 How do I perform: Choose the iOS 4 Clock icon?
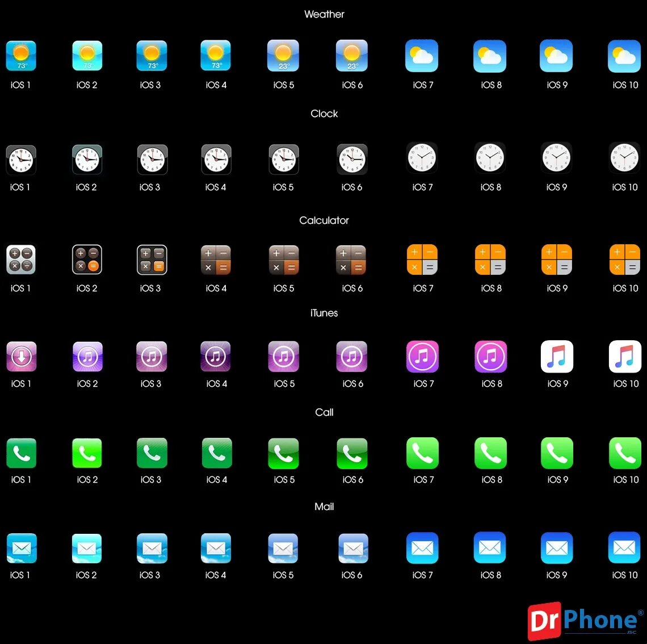point(216,160)
